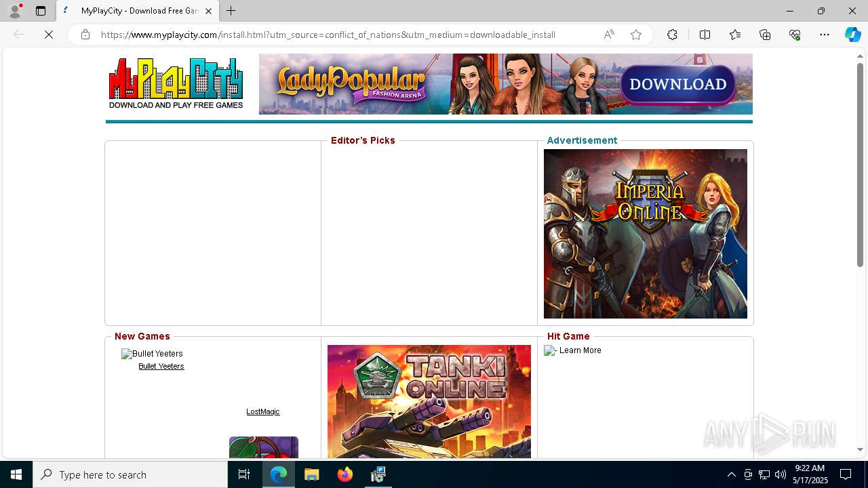Open Settings and more menu
The height and width of the screenshot is (488, 868).
(x=825, y=35)
